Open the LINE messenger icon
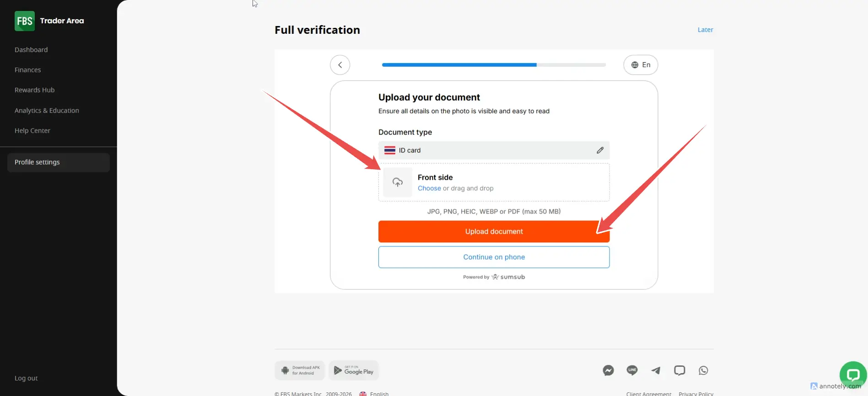 pos(632,370)
